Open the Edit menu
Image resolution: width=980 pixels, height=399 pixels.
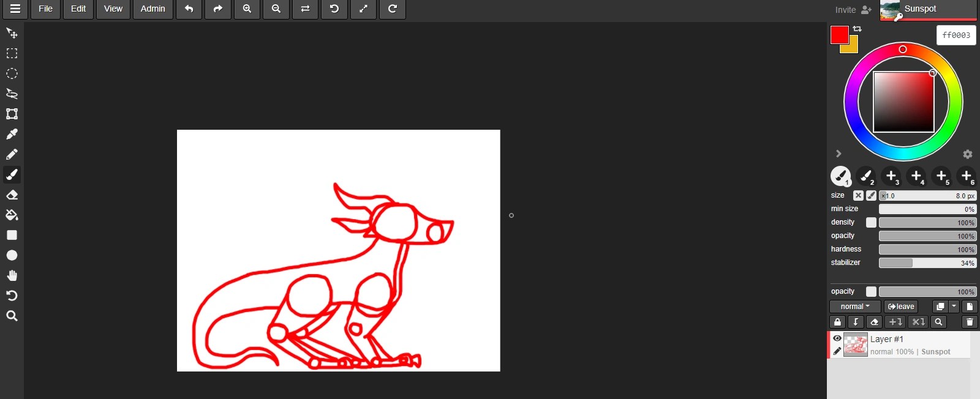click(78, 9)
